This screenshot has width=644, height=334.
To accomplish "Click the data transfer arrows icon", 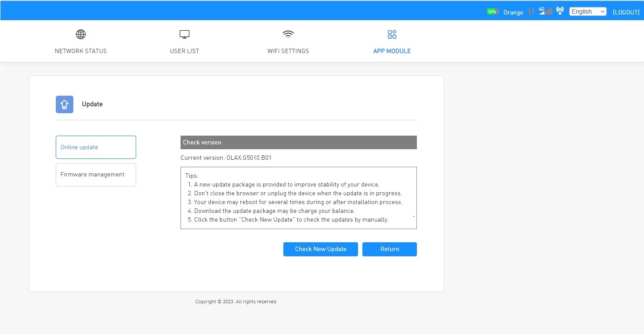I will pos(531,11).
